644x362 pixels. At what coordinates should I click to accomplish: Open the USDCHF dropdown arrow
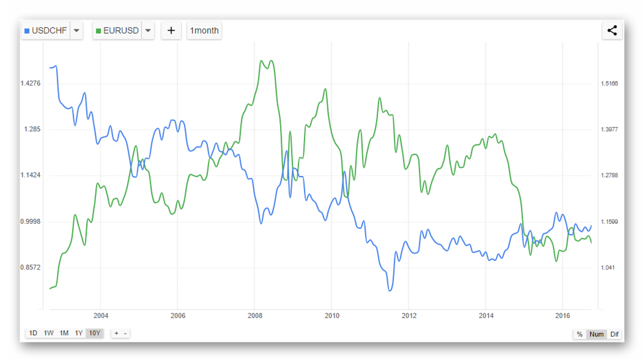[x=76, y=31]
